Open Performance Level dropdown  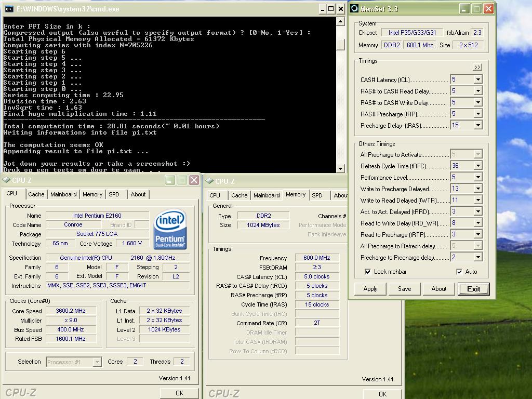click(x=478, y=177)
